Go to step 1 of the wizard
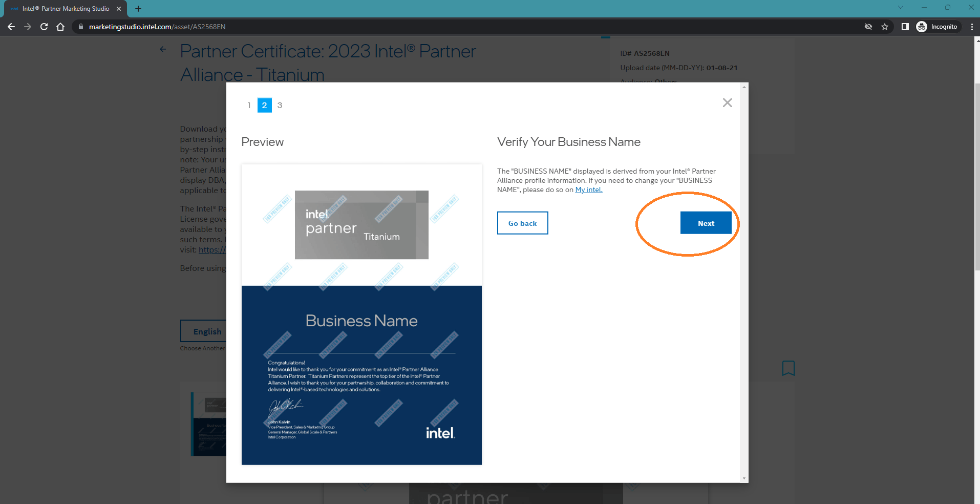The width and height of the screenshot is (980, 504). click(x=249, y=105)
